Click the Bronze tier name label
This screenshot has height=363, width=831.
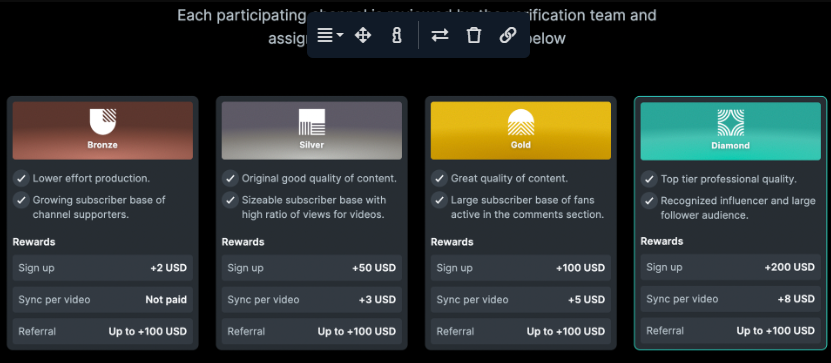(x=103, y=145)
